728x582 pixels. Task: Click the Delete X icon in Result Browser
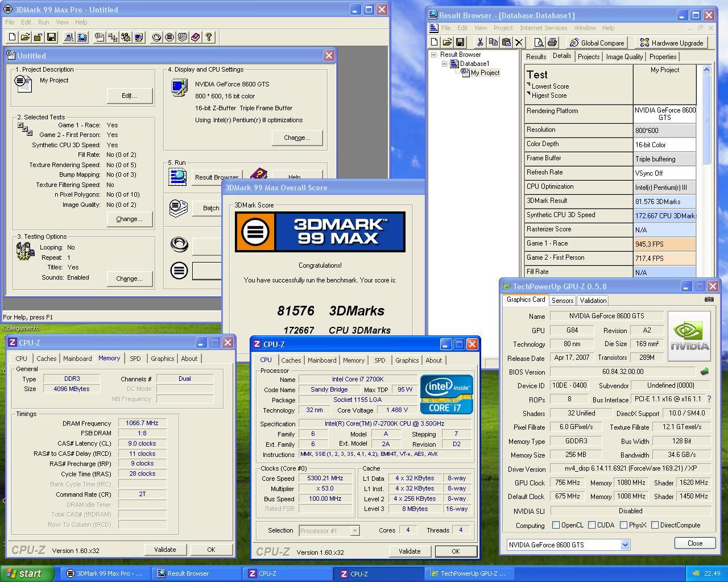[519, 42]
